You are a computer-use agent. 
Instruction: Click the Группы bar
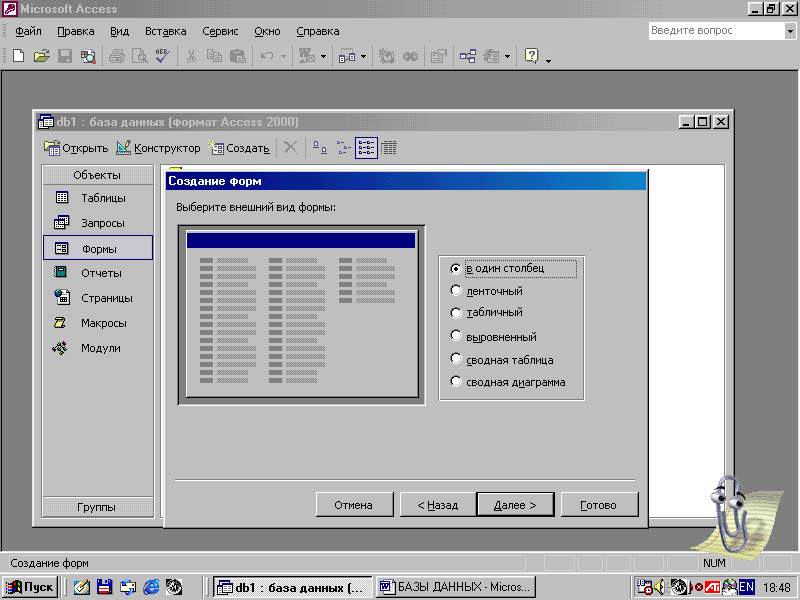point(97,507)
